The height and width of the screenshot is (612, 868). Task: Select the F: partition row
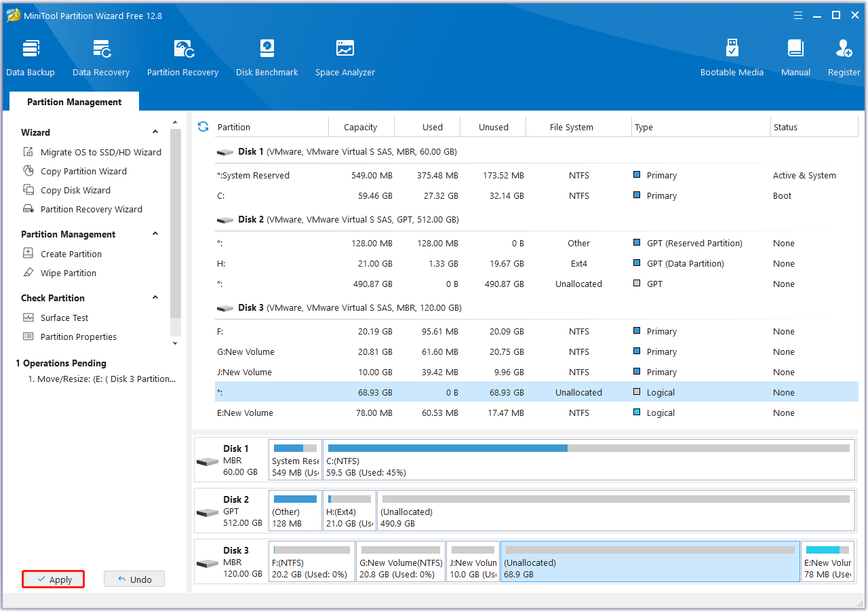pyautogui.click(x=536, y=332)
